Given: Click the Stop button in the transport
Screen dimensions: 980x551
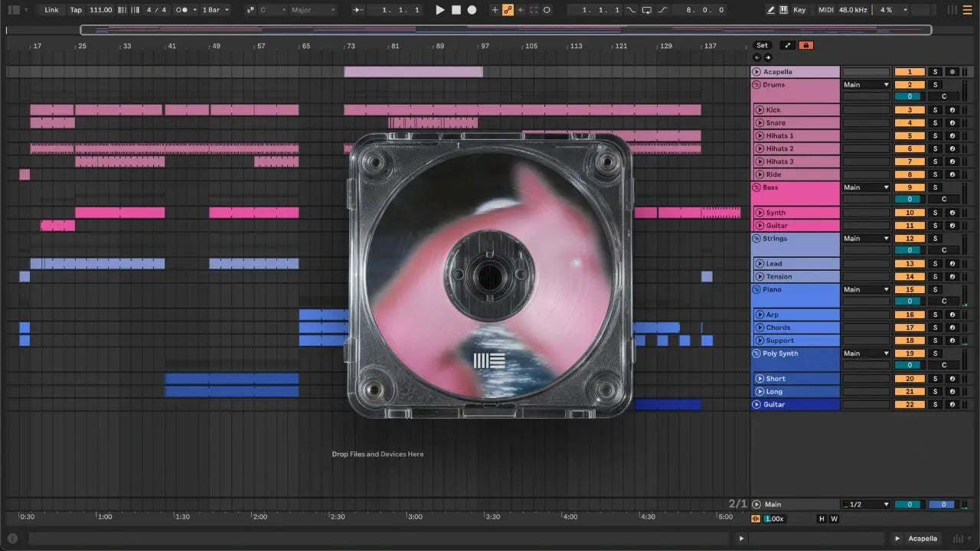Looking at the screenshot, I should click(x=456, y=10).
